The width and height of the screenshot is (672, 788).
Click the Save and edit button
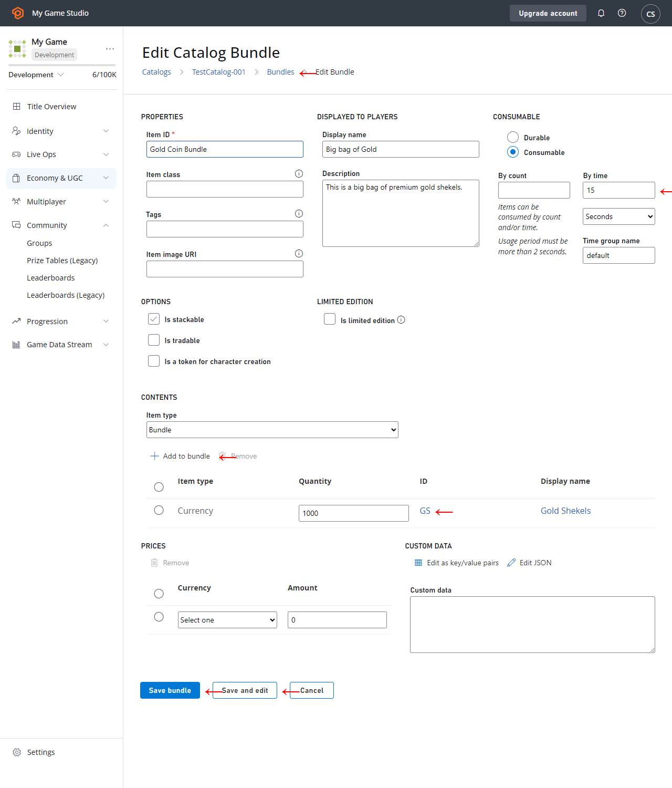coord(245,690)
